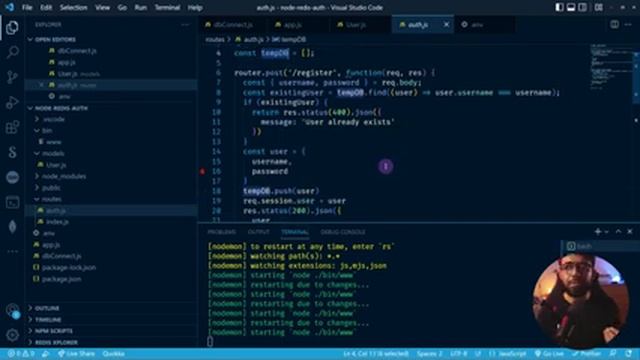640x360 pixels.
Task: Open the View menu
Action: [x=102, y=7]
